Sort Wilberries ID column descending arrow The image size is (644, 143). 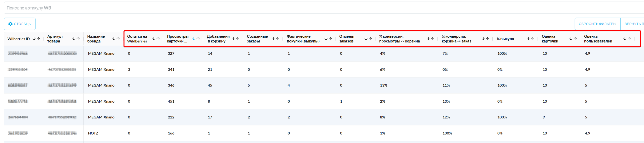pos(34,39)
